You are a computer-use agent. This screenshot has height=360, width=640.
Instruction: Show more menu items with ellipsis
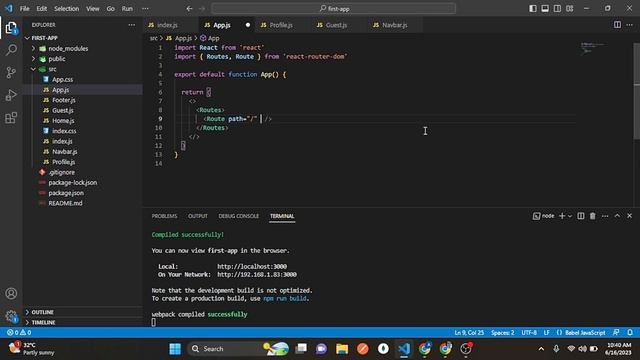click(145, 8)
